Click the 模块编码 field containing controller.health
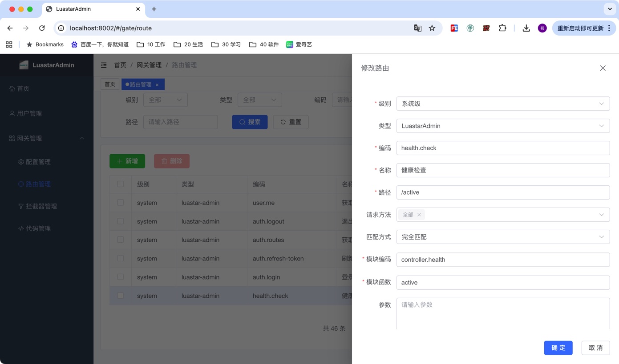The image size is (619, 364). (x=503, y=260)
